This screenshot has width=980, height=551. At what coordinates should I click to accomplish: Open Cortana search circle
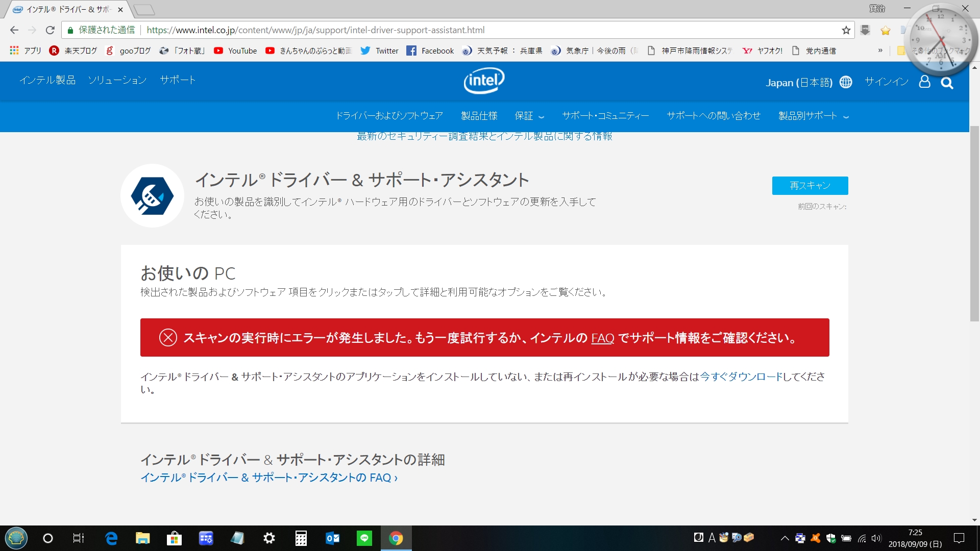[47, 538]
